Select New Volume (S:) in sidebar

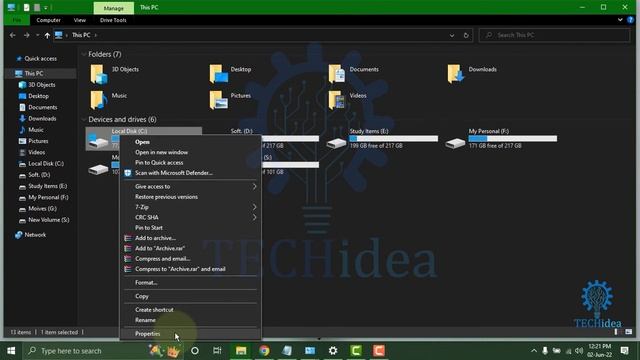[x=49, y=220]
